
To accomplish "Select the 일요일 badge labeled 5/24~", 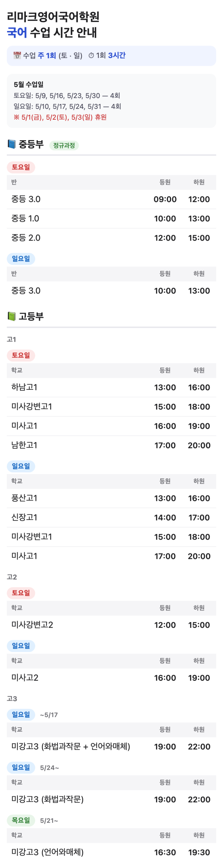I will click(x=21, y=768).
